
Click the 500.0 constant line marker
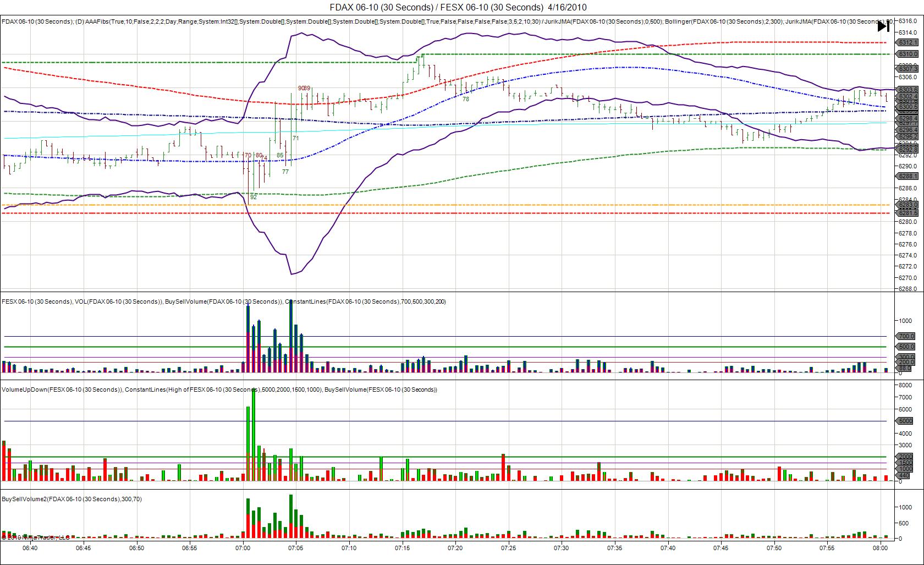[x=906, y=347]
